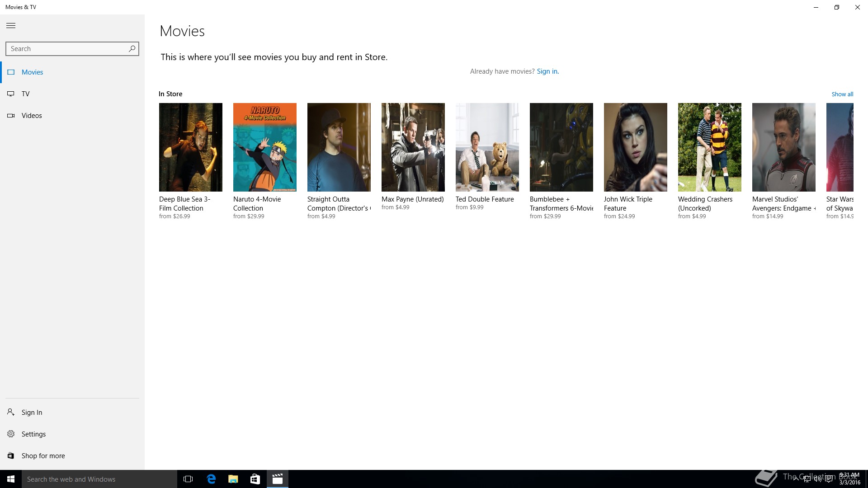
Task: Click the Sign in link beside Already have movies
Action: pos(547,71)
